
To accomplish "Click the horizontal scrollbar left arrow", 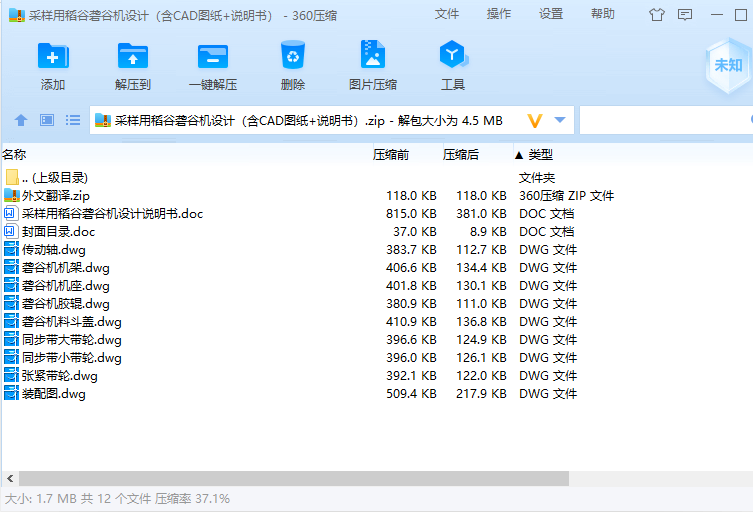I will pos(10,478).
